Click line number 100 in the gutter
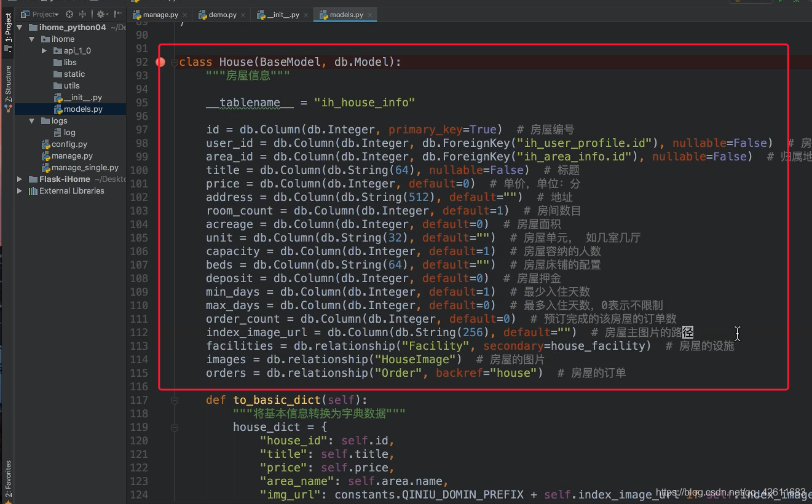812x504 pixels. coord(139,170)
